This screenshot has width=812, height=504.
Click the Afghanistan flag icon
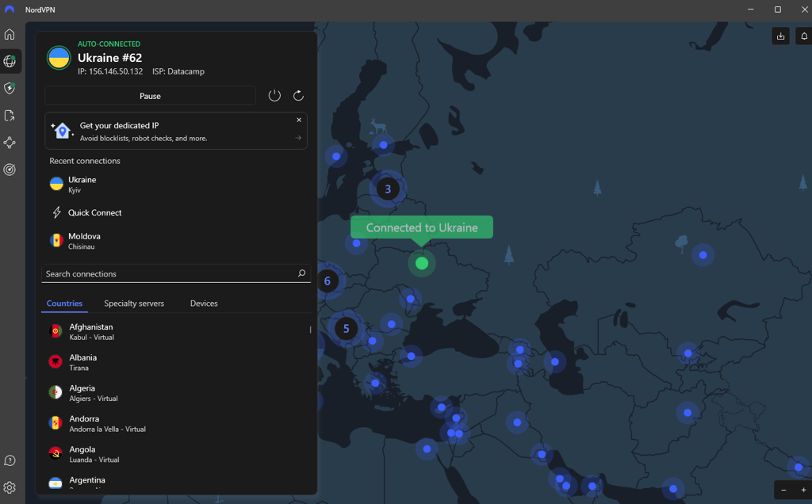[x=56, y=331]
